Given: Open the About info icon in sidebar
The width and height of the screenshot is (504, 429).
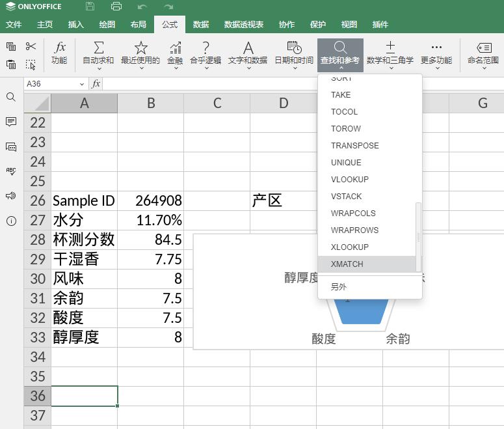Looking at the screenshot, I should click(x=11, y=221).
